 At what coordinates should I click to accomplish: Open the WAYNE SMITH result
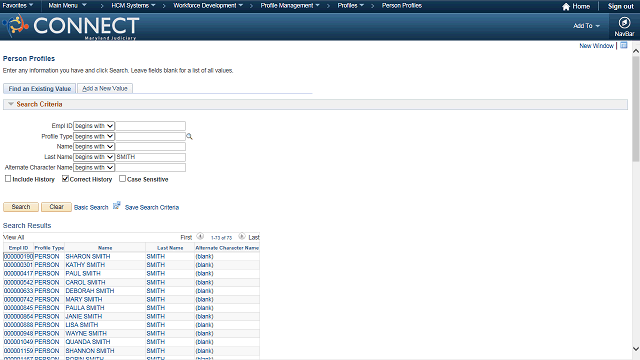pyautogui.click(x=86, y=333)
